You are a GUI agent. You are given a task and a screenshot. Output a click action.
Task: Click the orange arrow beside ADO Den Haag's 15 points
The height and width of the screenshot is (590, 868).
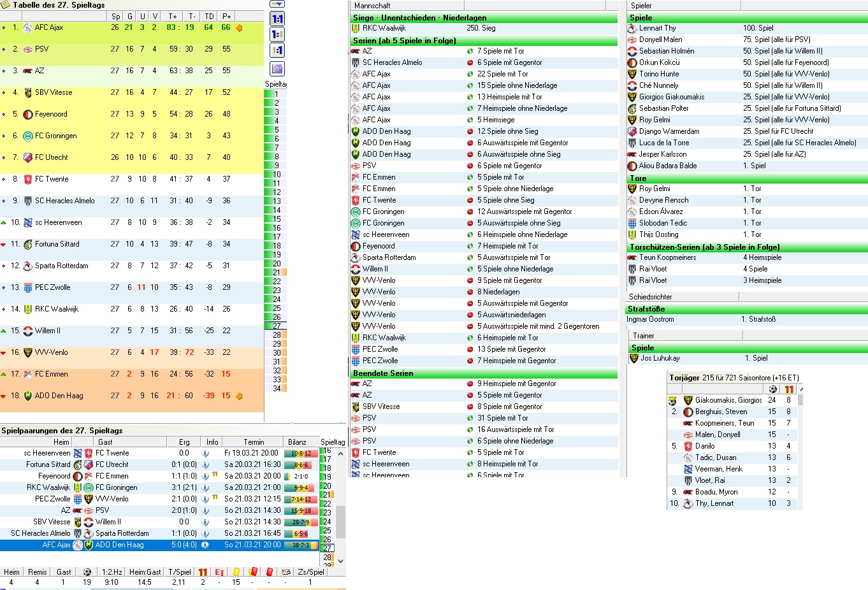239,396
